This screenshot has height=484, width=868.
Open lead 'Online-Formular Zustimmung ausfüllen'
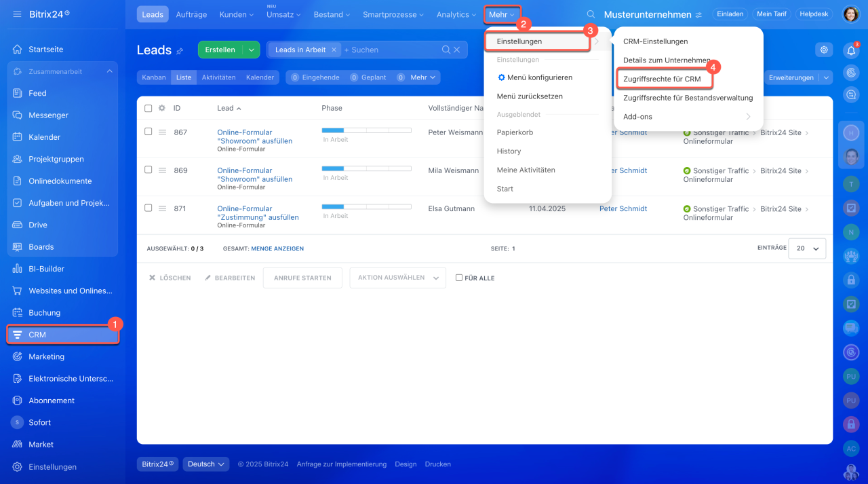(258, 213)
